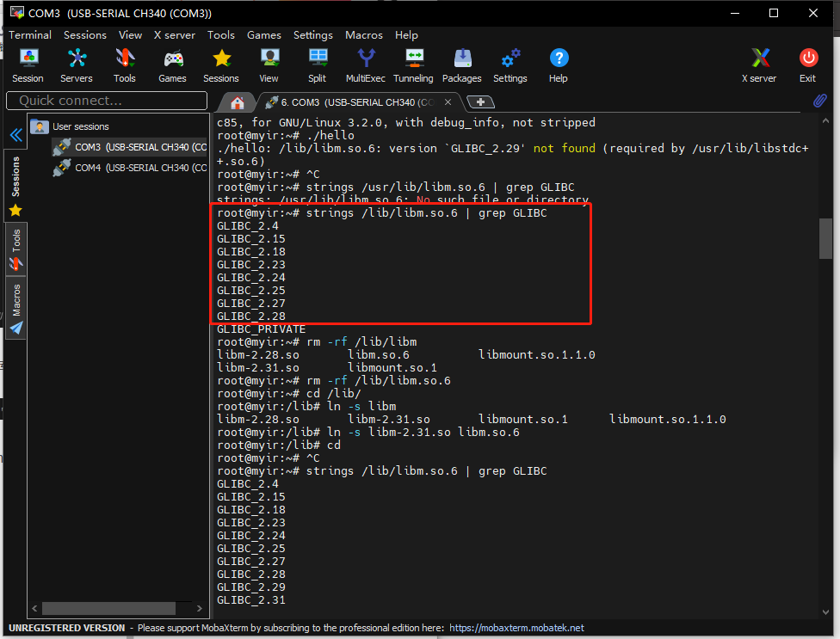Viewport: 840px width, 639px height.
Task: Open the Sessions menu
Action: coord(85,34)
